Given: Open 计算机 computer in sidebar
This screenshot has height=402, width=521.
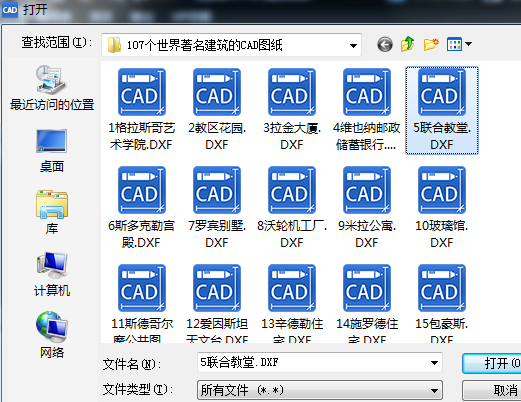Looking at the screenshot, I should (x=52, y=275).
